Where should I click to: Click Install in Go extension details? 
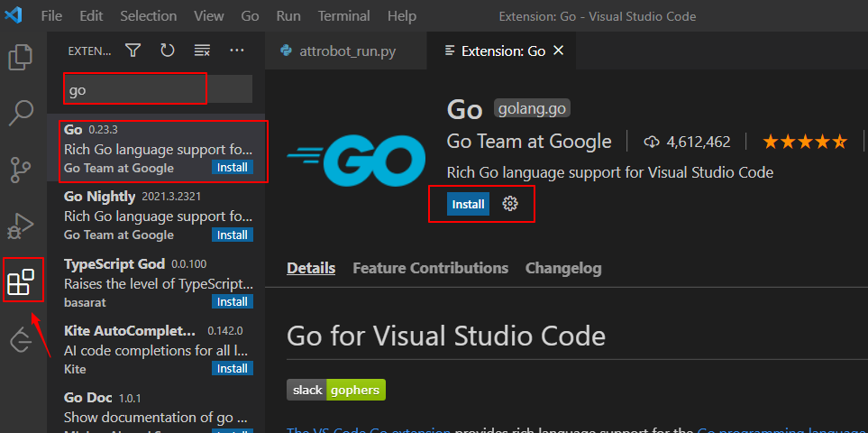click(469, 204)
